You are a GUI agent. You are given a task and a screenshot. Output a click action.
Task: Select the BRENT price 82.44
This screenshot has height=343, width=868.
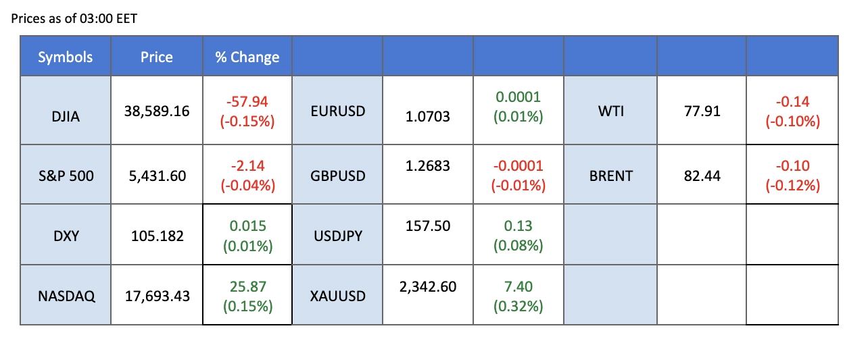[x=701, y=176]
